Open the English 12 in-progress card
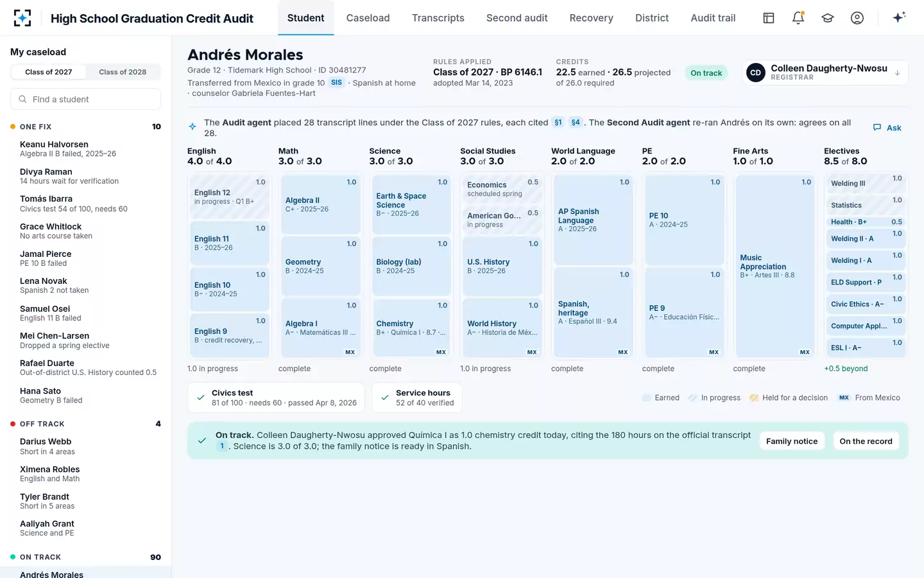Image resolution: width=924 pixels, height=578 pixels. (230, 197)
